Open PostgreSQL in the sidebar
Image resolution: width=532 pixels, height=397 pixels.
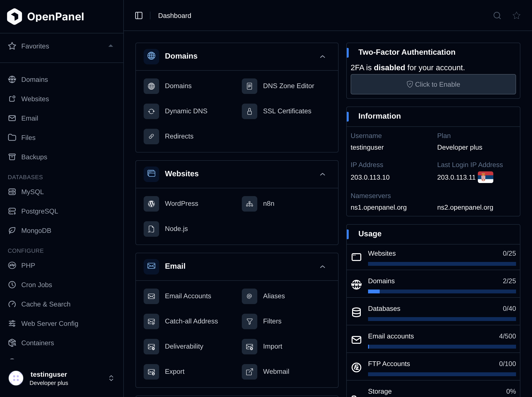62,211
